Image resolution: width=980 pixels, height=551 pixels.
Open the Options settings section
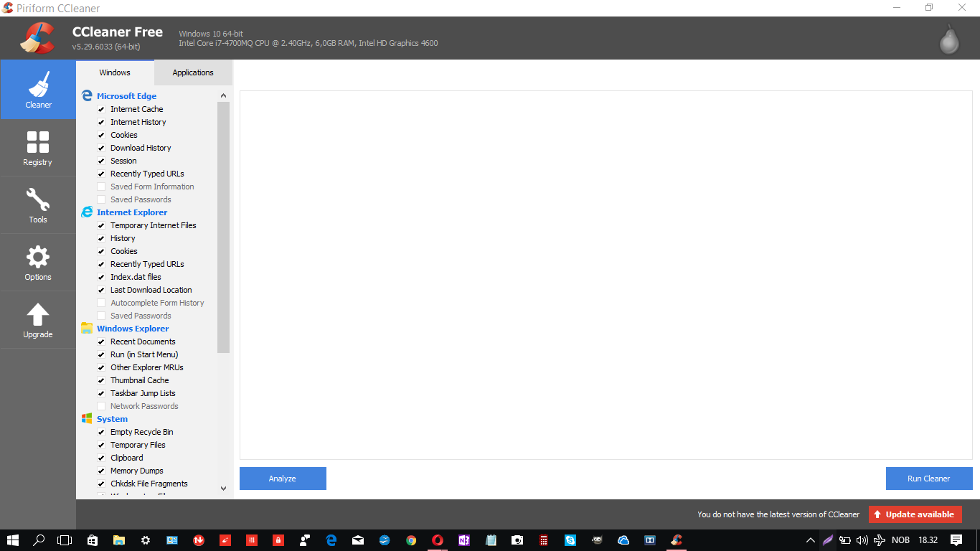38,263
